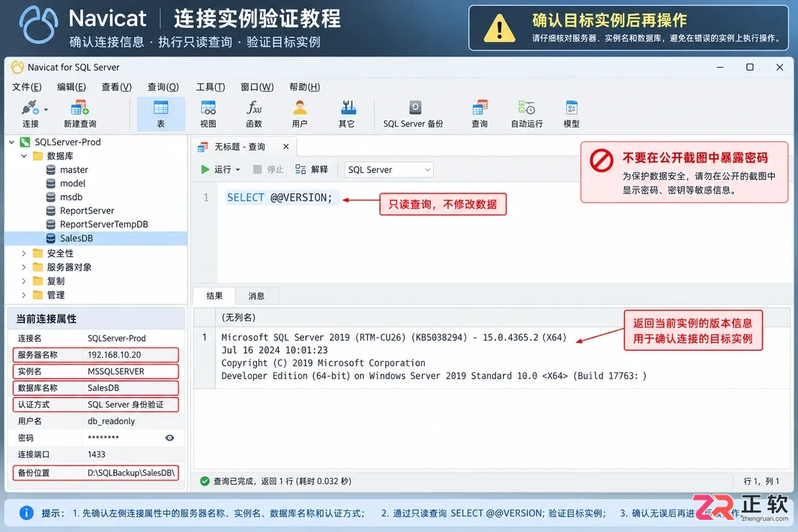Open the 工具(T) menu
The image size is (798, 532).
point(211,87)
